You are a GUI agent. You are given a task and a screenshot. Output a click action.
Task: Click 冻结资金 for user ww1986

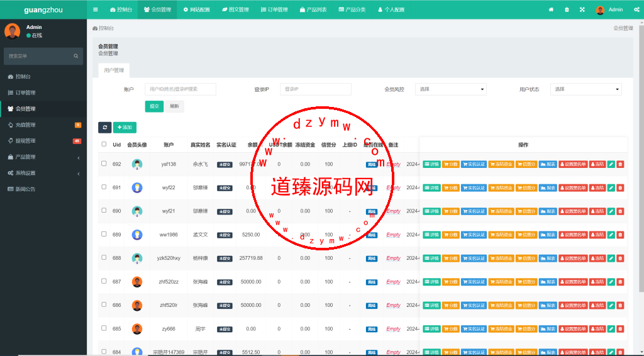(x=501, y=235)
